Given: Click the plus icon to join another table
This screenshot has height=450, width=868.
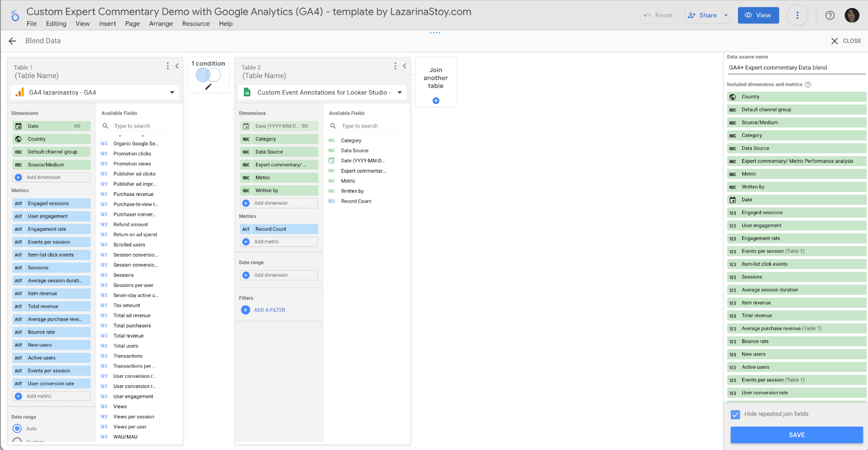Looking at the screenshot, I should (x=436, y=100).
